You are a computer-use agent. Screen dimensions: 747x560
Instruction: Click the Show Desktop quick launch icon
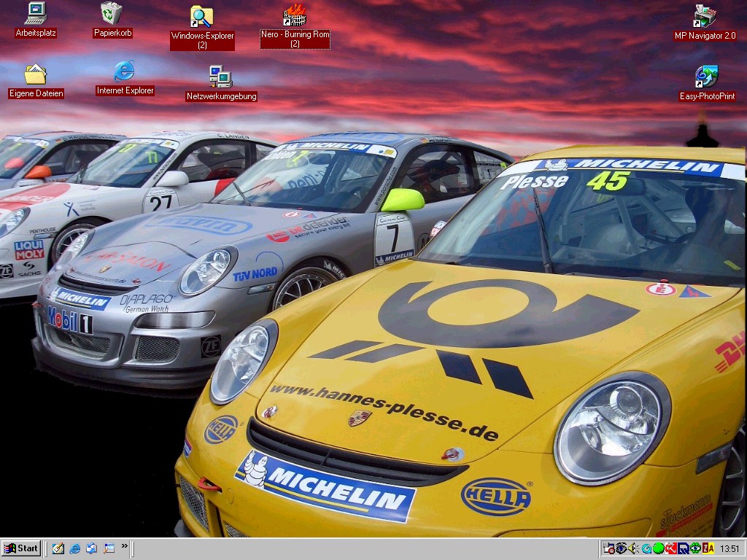click(x=109, y=548)
